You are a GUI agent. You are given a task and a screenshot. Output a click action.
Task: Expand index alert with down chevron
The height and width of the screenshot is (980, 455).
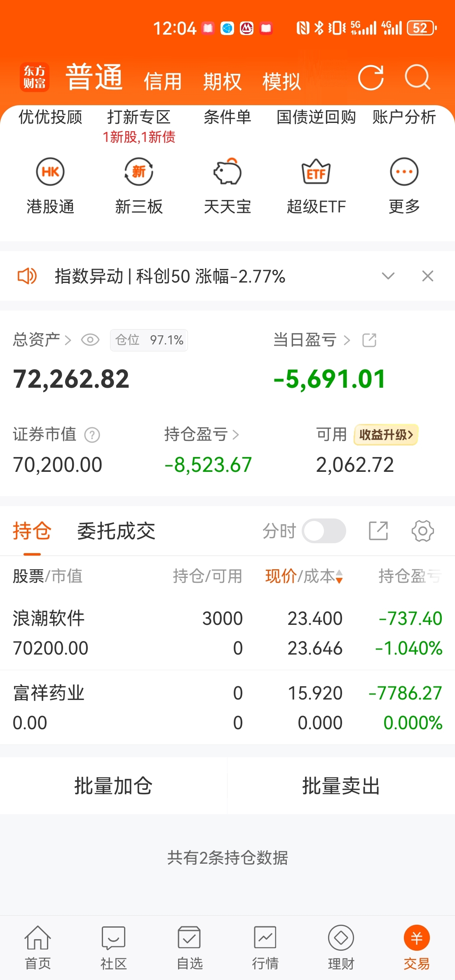click(388, 276)
